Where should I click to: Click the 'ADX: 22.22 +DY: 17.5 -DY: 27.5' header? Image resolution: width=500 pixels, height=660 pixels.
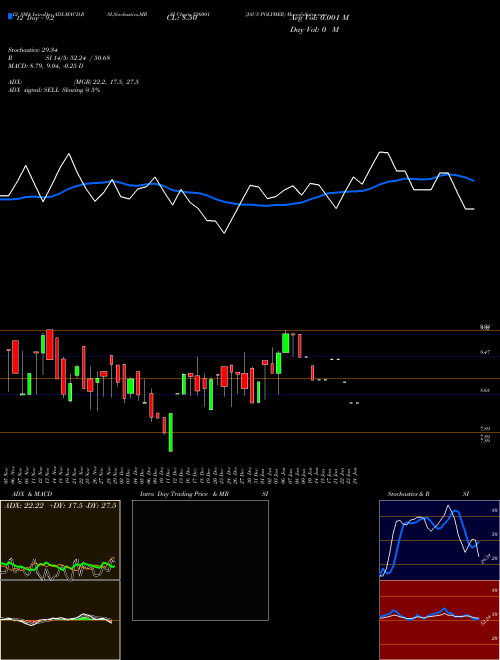(60, 506)
